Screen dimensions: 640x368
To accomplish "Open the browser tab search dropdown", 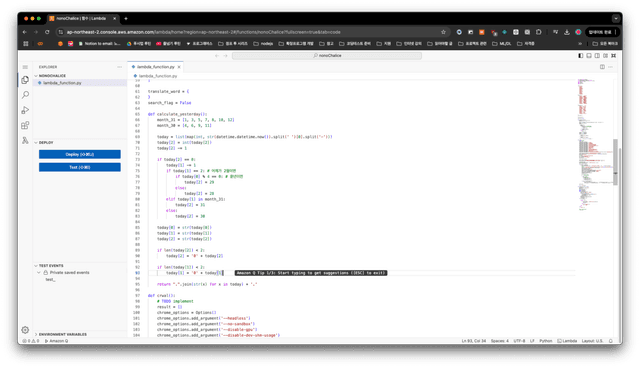I will tap(616, 18).
